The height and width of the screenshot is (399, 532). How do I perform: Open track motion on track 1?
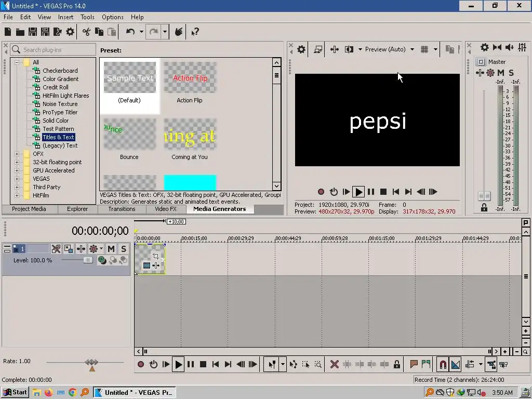tap(81, 249)
